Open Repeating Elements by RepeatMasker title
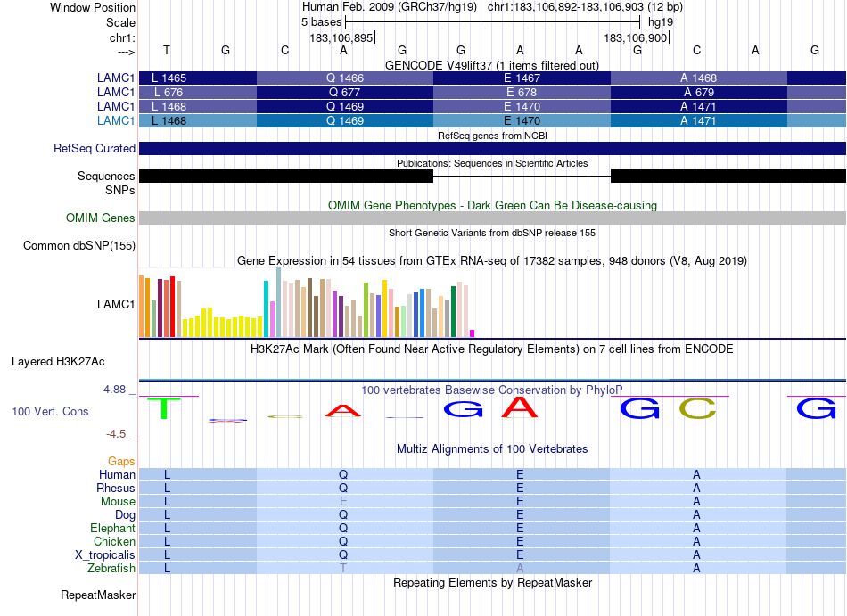This screenshot has width=847, height=616. click(492, 582)
